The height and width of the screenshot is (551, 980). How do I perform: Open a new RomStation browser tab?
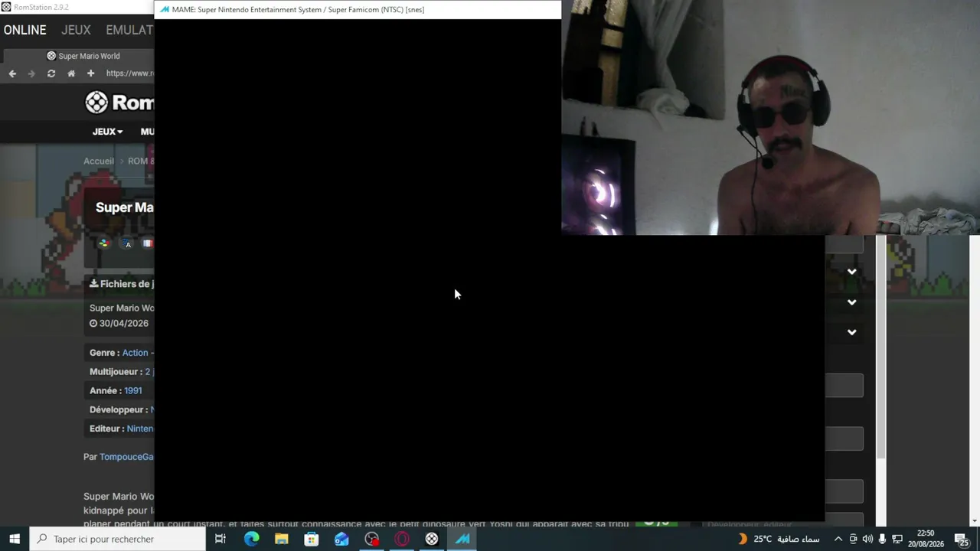tap(90, 73)
